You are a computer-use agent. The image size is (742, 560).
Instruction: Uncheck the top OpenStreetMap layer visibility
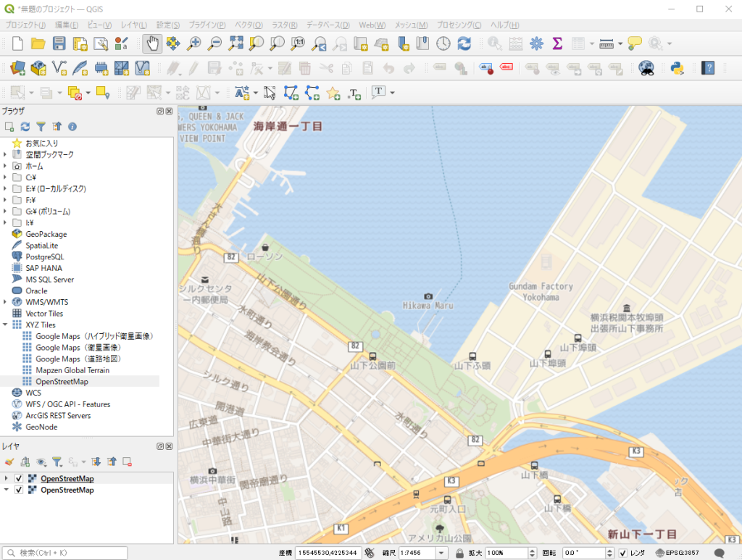click(x=18, y=478)
